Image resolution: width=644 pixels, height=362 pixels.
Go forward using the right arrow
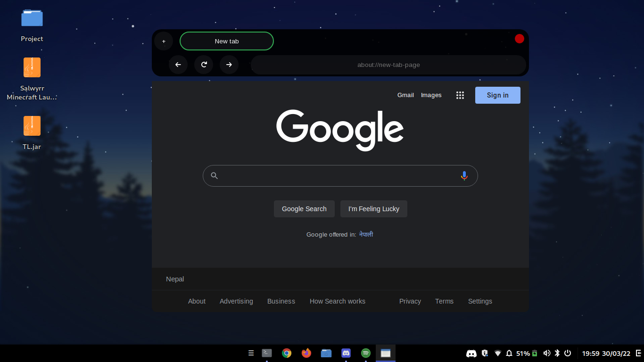point(229,65)
